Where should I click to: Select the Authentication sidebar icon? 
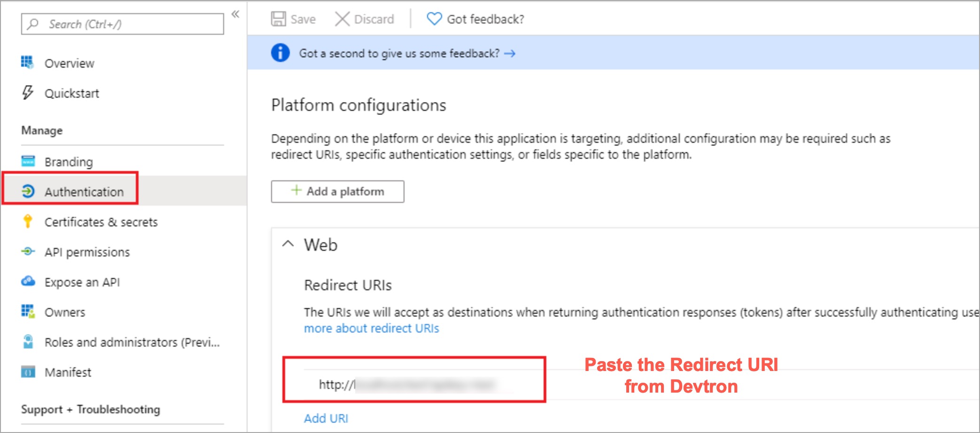coord(28,191)
